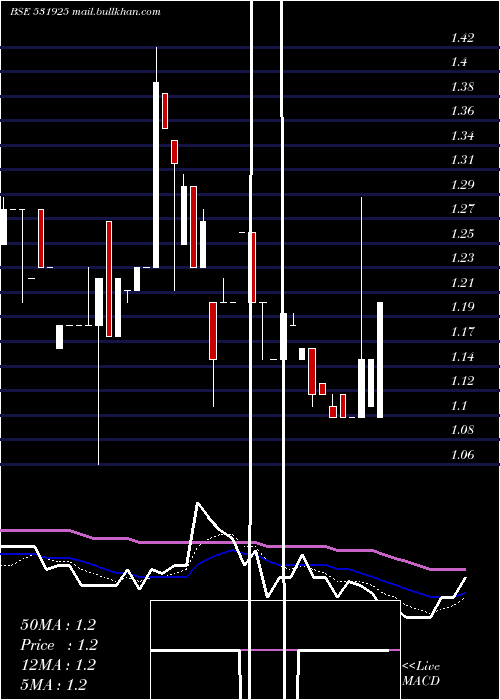The height and width of the screenshot is (700, 500).
Task: Click the 50MA : 1.2 legend text
Action: [x=58, y=625]
